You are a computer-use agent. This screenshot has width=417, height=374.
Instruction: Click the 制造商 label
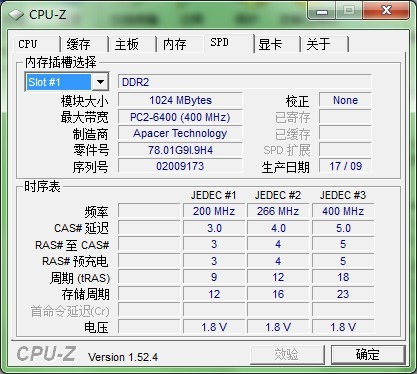pyautogui.click(x=90, y=134)
